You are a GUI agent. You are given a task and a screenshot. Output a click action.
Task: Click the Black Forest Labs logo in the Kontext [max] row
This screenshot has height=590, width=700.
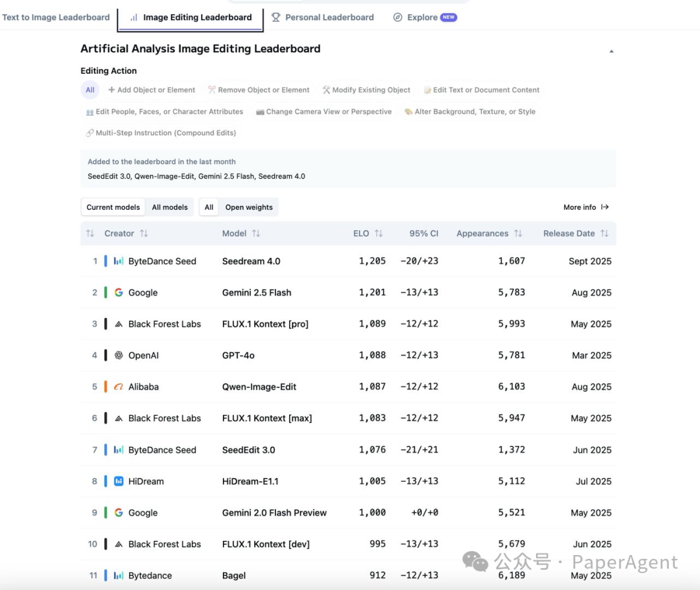click(x=119, y=418)
